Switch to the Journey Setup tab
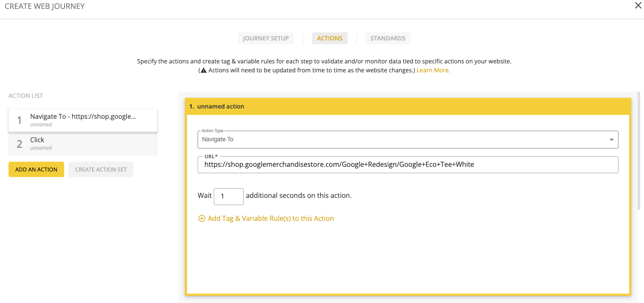This screenshot has width=644, height=303. coord(266,38)
